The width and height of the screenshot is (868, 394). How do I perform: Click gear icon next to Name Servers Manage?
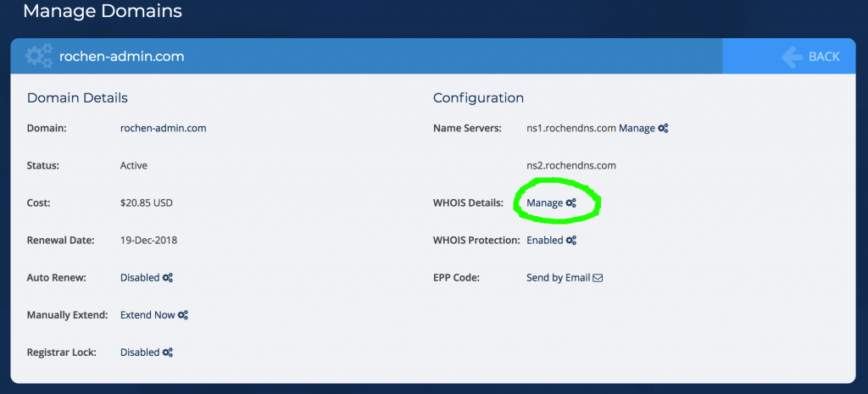[663, 129]
